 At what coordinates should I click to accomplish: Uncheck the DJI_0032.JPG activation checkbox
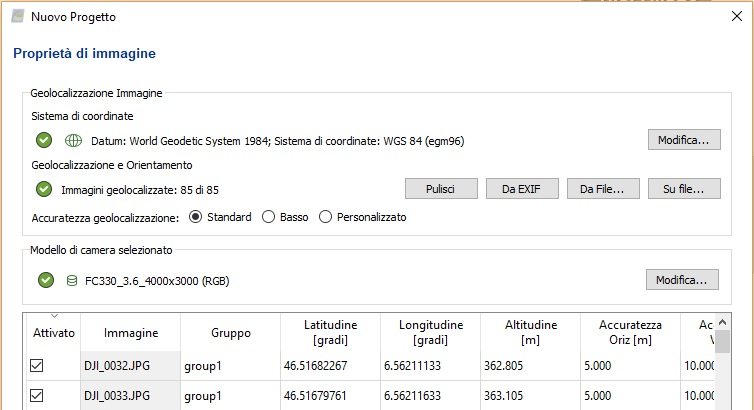(38, 366)
